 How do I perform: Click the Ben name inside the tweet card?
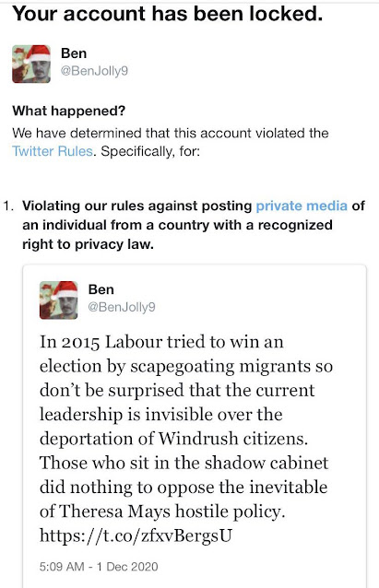101,289
